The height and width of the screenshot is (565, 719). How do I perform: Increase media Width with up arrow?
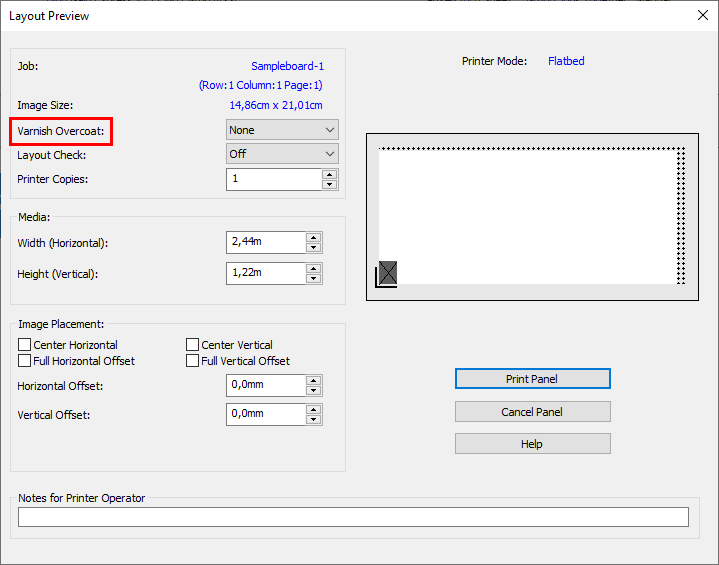click(314, 238)
